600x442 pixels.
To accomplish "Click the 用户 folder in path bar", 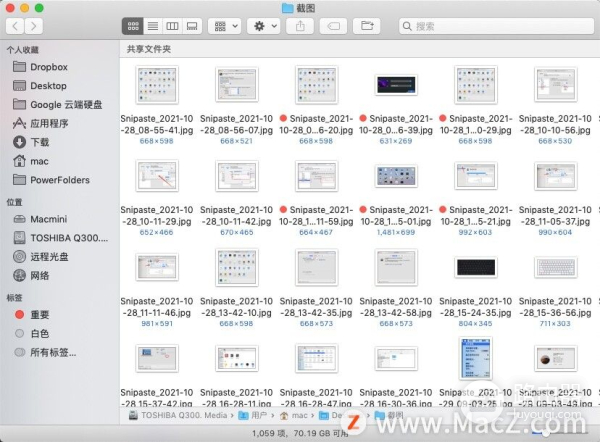I will pos(253,415).
